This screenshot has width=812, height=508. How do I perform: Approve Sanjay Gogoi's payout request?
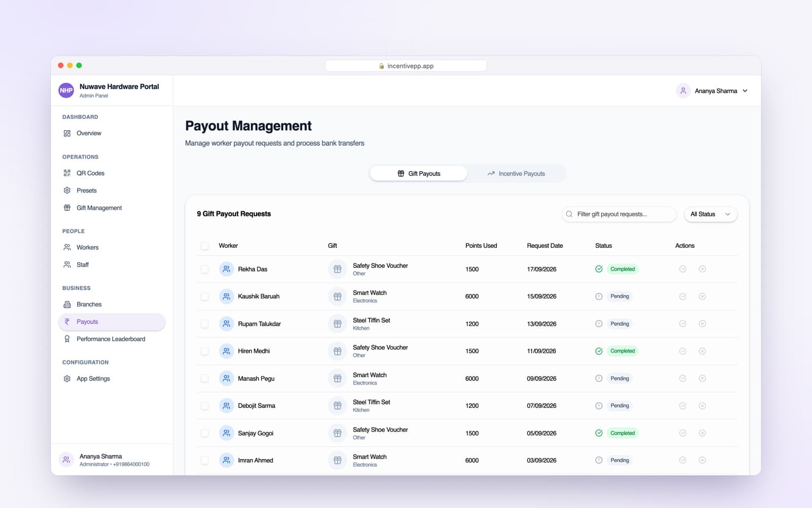[683, 433]
